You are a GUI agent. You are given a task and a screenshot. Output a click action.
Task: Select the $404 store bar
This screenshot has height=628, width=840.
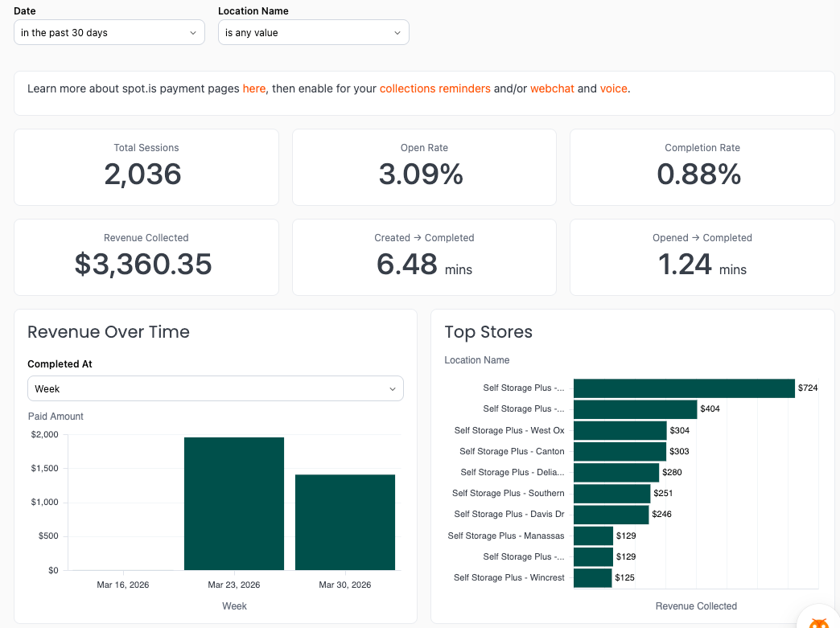[636, 409]
